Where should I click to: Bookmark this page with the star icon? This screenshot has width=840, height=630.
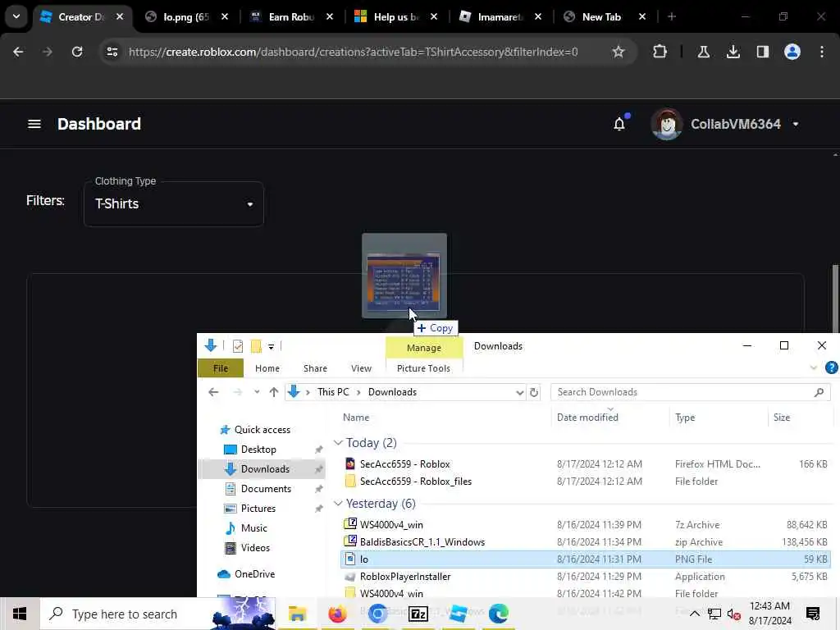point(619,52)
